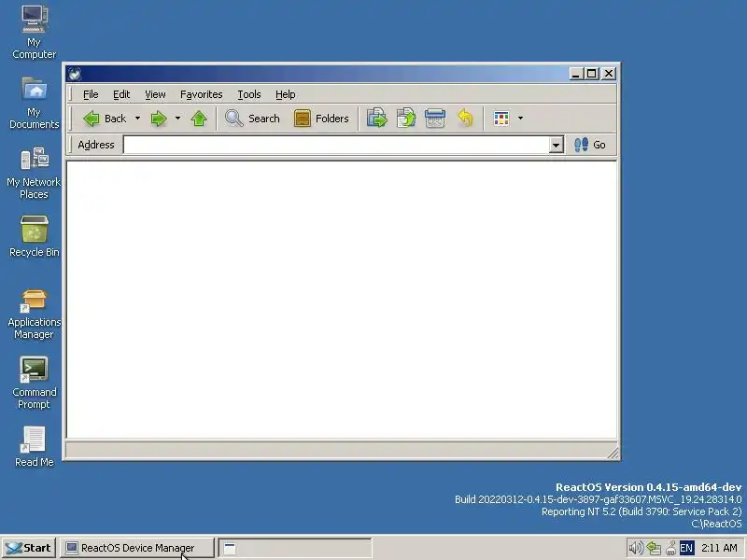Open the Back history dropdown arrow
The height and width of the screenshot is (560, 747).
tap(137, 119)
